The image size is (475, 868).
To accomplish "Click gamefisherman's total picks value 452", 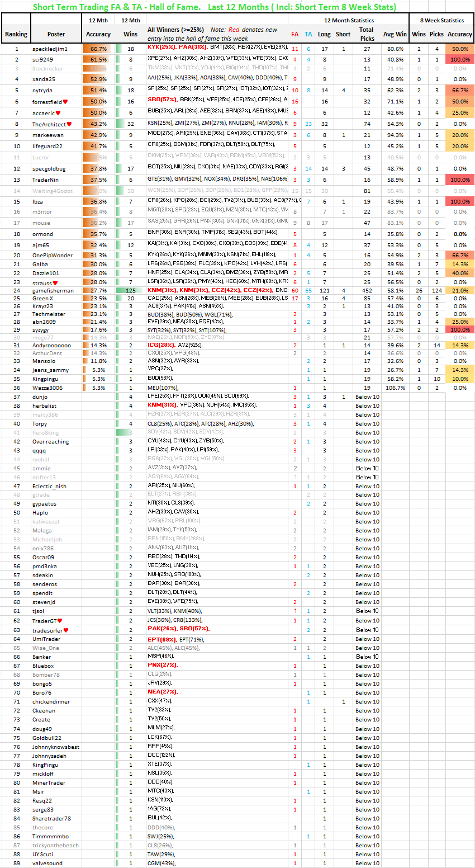I will pyautogui.click(x=367, y=291).
